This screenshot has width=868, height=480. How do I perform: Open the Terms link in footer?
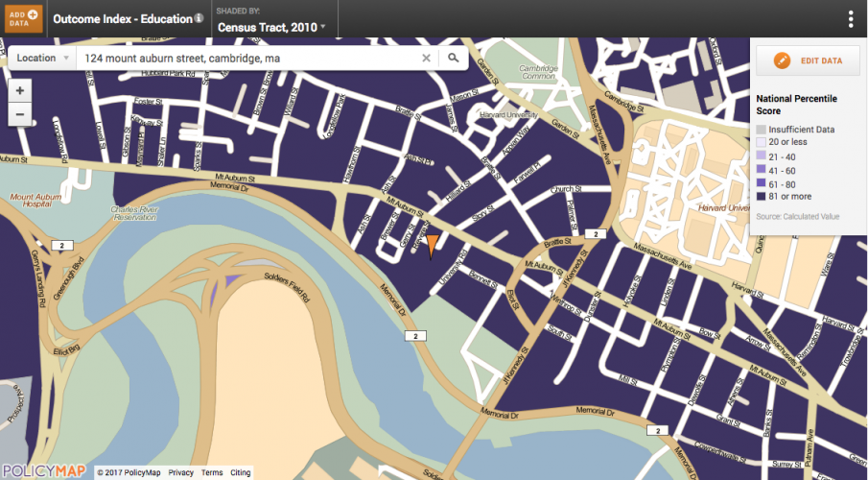click(x=212, y=472)
